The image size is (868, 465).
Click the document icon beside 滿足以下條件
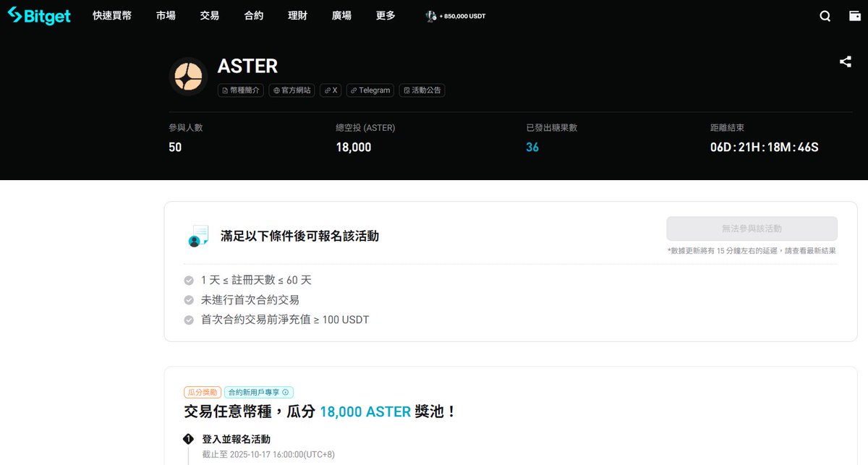click(197, 236)
